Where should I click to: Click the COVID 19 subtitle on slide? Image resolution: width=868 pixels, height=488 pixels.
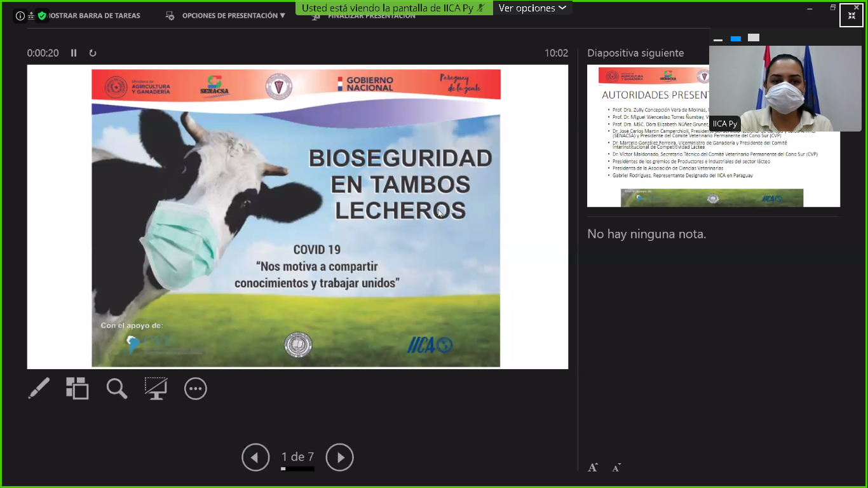(316, 250)
